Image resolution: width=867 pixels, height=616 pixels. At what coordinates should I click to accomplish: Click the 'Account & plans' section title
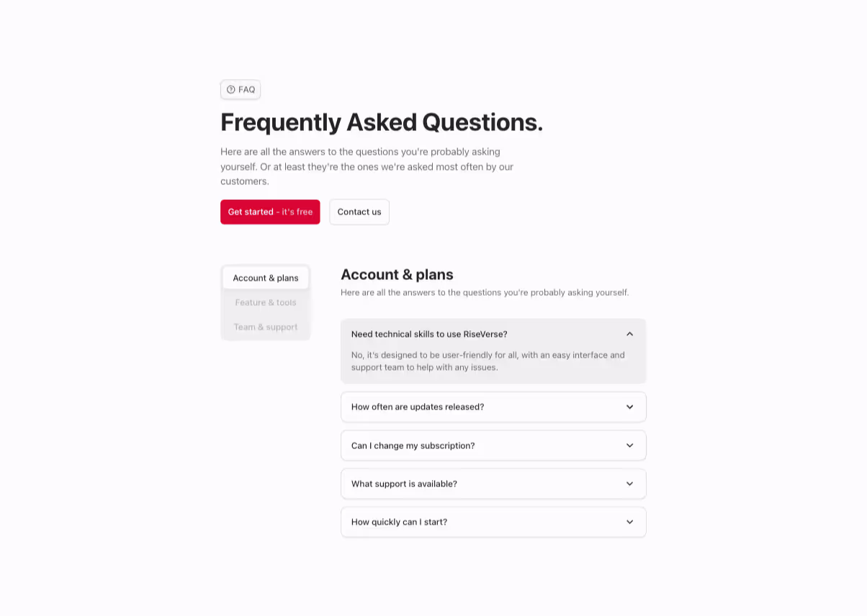pos(397,274)
